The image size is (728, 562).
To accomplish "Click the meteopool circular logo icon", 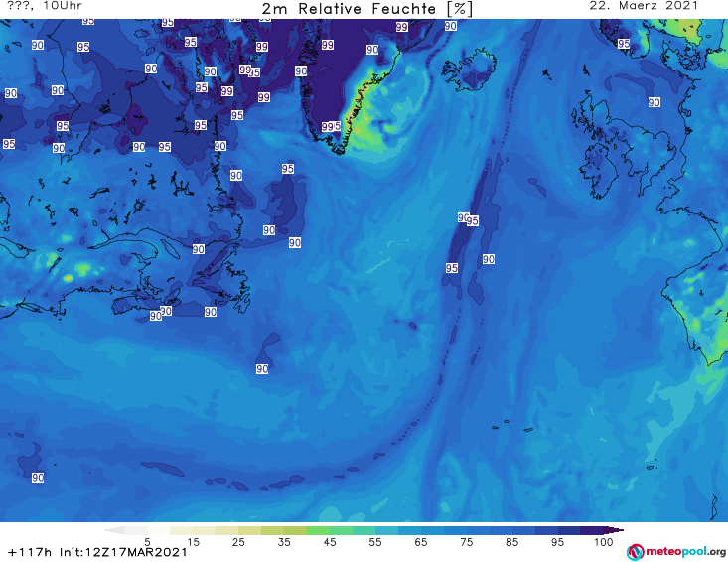I will (x=635, y=552).
